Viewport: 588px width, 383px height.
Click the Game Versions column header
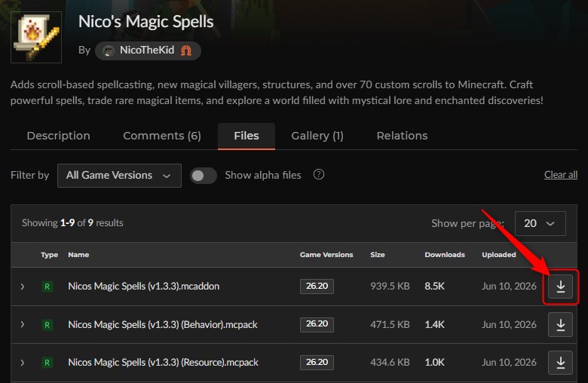[326, 255]
